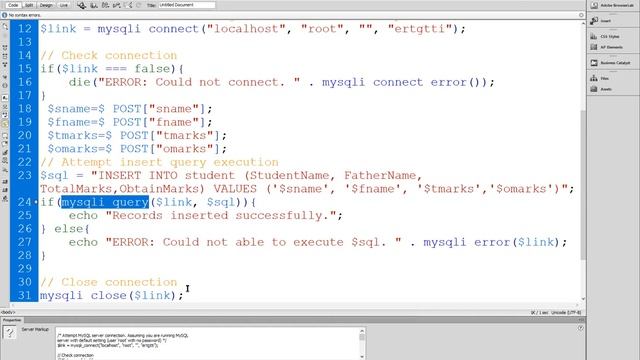
Task: Click the Collapse Full Tag icon
Action: (5, 48)
